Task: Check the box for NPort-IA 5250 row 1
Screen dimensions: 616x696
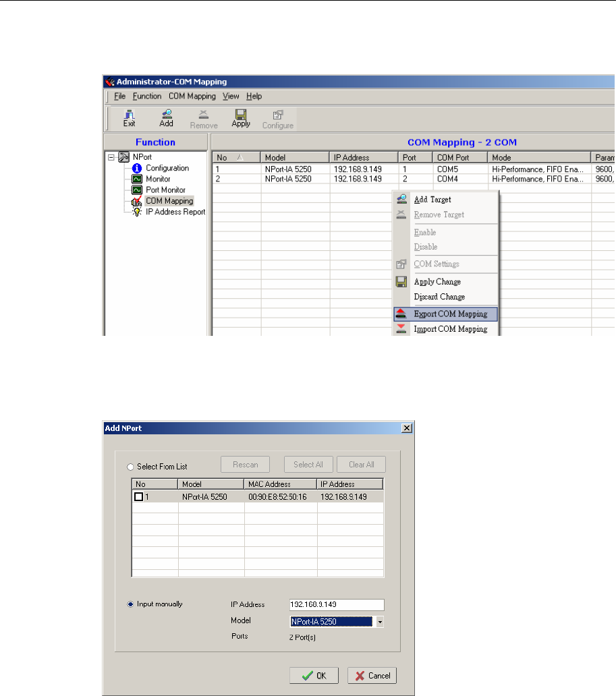Action: point(138,496)
